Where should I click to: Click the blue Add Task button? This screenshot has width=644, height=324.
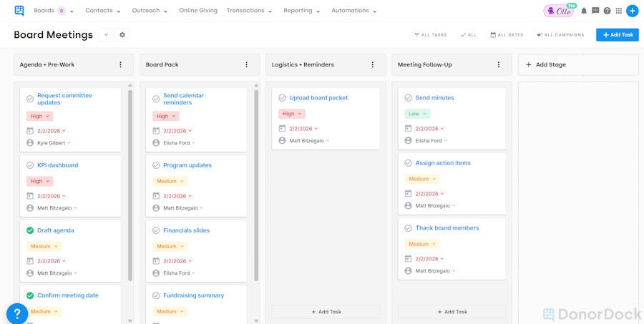click(x=618, y=35)
